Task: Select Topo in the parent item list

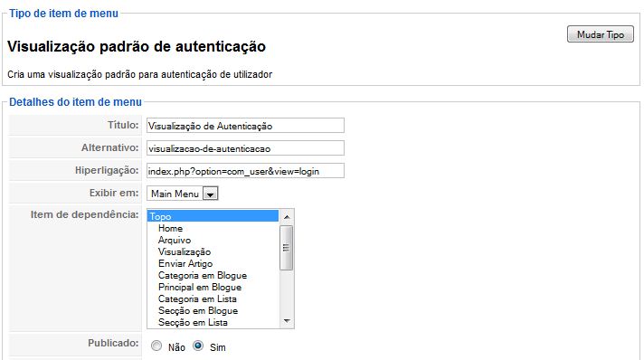Action: pos(213,216)
